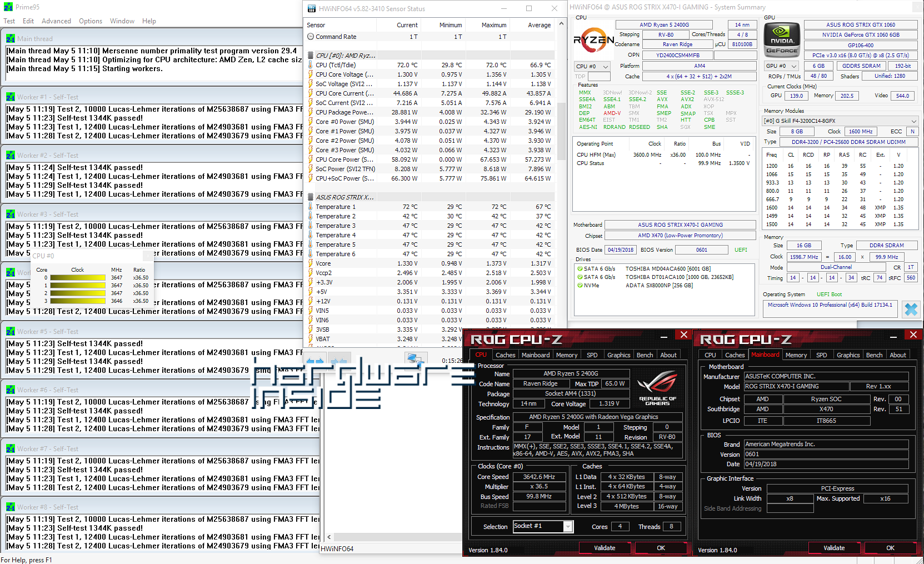Click the HWiNFO64 Sensor Status title icon
The image size is (924, 564).
point(312,8)
